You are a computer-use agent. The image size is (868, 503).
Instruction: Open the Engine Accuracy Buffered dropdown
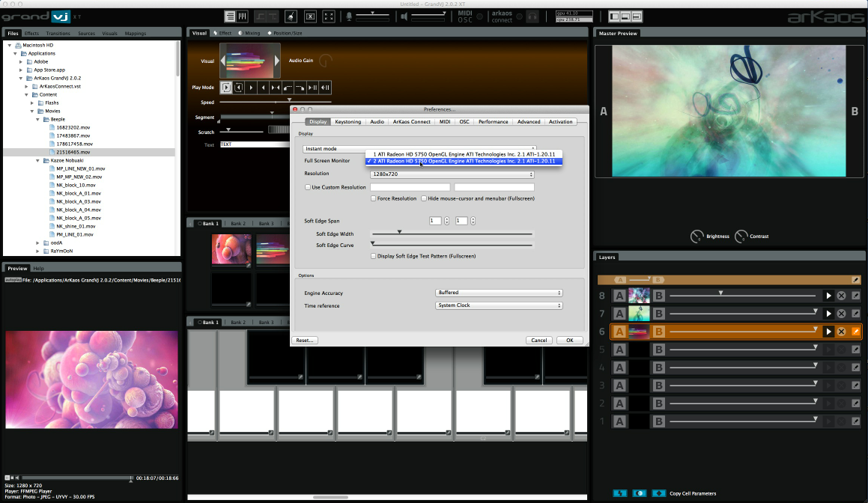[x=499, y=293]
